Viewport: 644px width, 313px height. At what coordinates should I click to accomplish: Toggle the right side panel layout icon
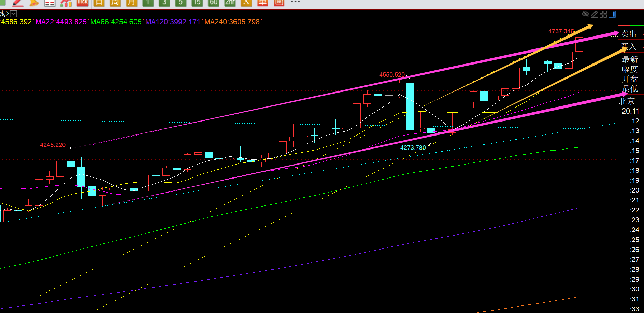tap(612, 14)
